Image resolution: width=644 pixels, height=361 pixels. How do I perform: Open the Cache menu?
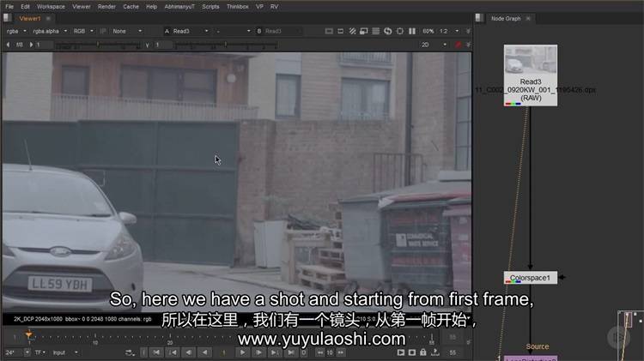[x=131, y=7]
